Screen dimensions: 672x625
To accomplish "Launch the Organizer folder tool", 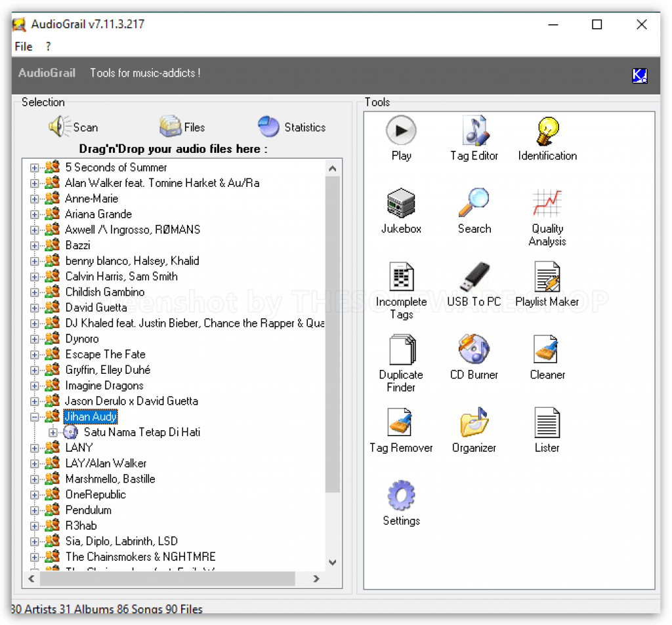I will 474,430.
